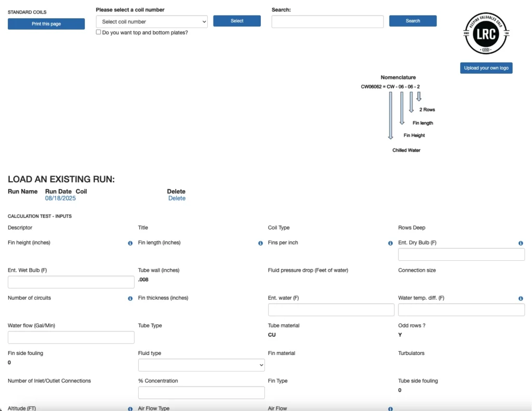Click the LRC circular logo

[486, 35]
